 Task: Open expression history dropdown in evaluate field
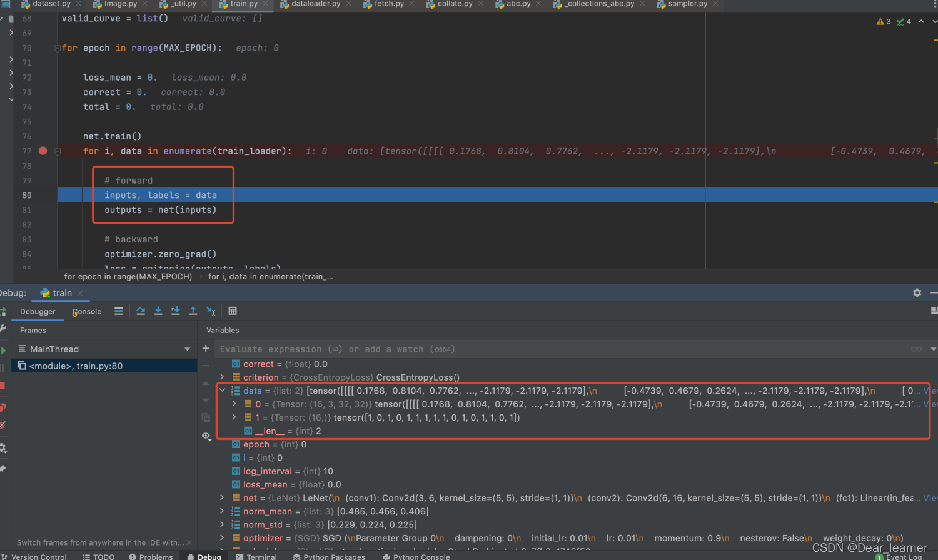pyautogui.click(x=933, y=349)
